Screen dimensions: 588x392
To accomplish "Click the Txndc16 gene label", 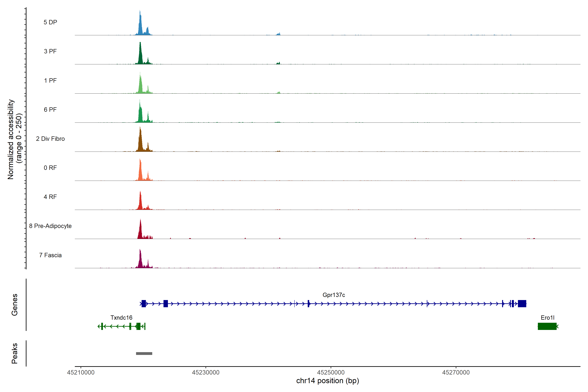I will coord(121,318).
